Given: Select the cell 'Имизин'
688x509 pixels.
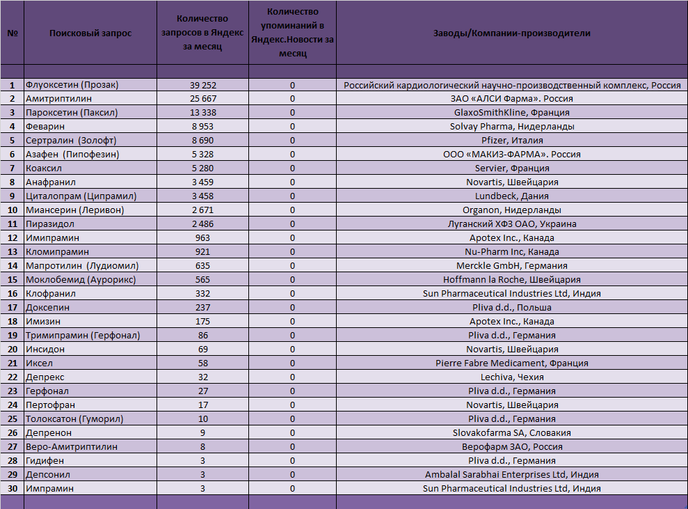Looking at the screenshot, I should point(90,322).
